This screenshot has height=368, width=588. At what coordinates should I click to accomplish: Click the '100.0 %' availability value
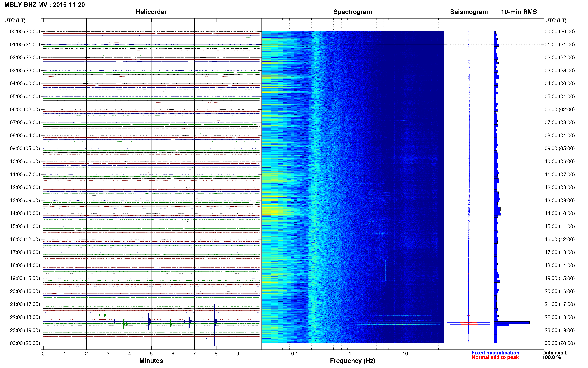point(552,357)
